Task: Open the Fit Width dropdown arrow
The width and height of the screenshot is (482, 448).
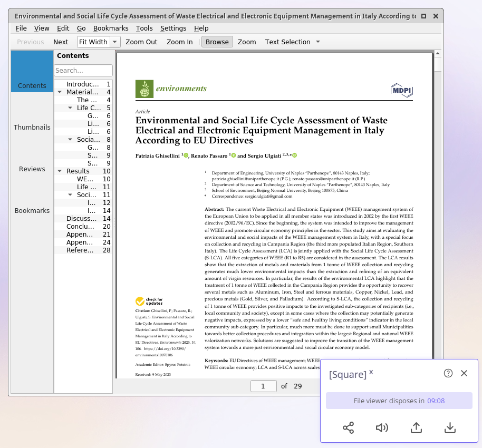Action: pyautogui.click(x=114, y=42)
